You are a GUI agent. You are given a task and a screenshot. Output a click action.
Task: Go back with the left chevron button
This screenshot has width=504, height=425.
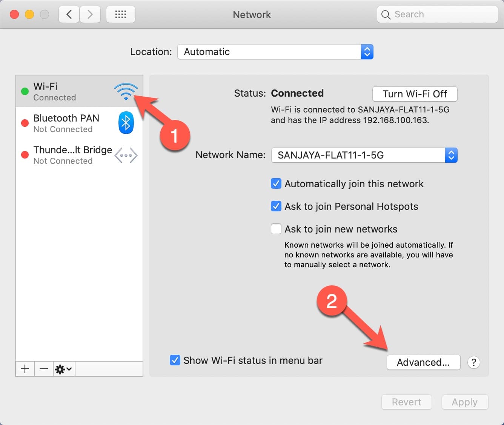[69, 15]
